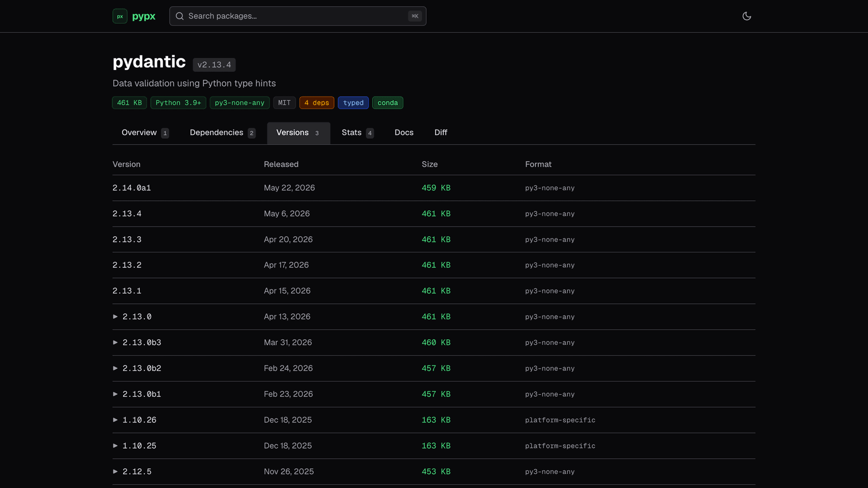Click the ⌘K shortcut badge

(x=415, y=16)
